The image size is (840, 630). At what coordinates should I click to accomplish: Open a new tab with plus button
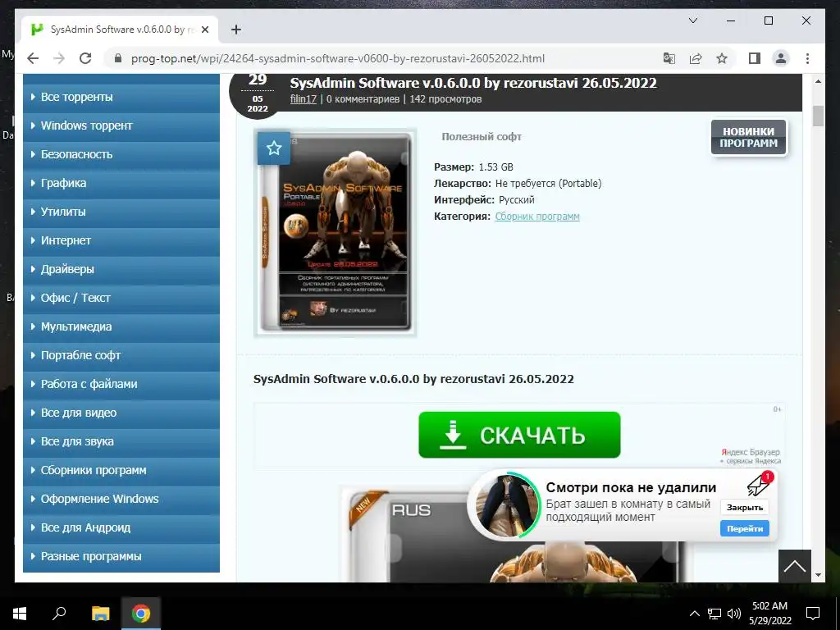tap(235, 30)
